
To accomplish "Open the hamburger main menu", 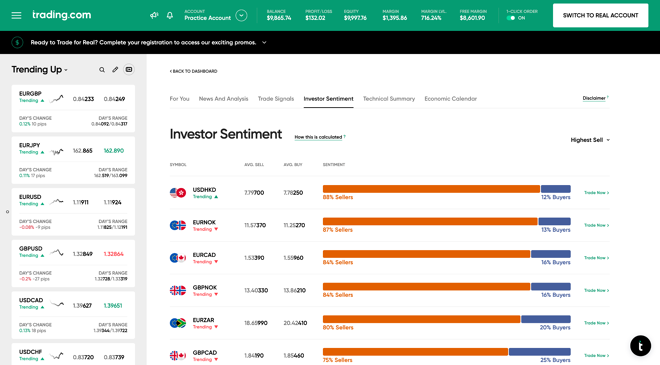I will (16, 16).
